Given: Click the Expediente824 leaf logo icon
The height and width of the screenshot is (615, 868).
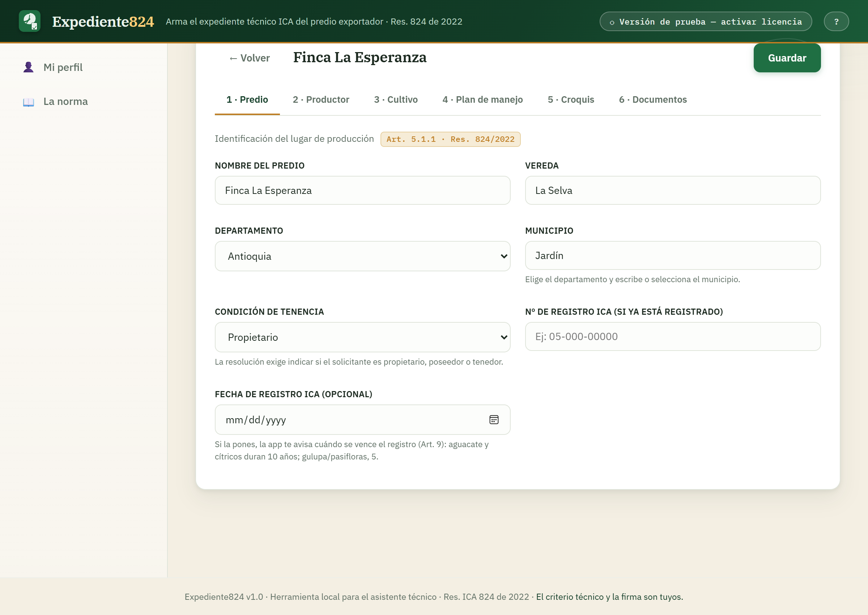Looking at the screenshot, I should pos(30,21).
